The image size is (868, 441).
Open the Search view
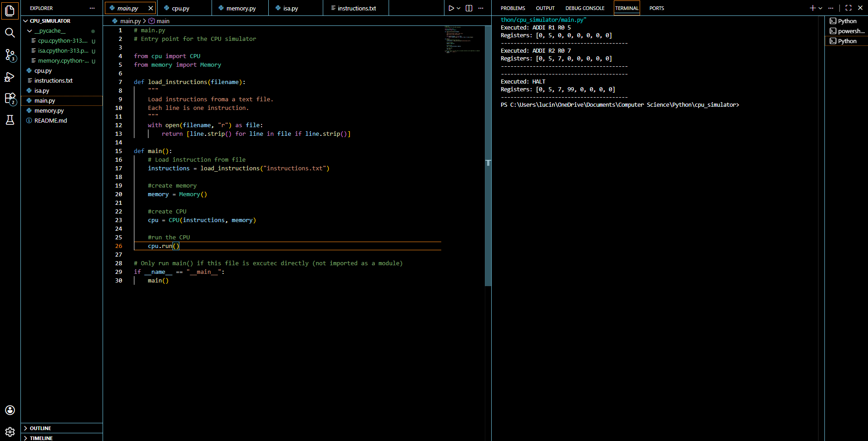pos(10,32)
